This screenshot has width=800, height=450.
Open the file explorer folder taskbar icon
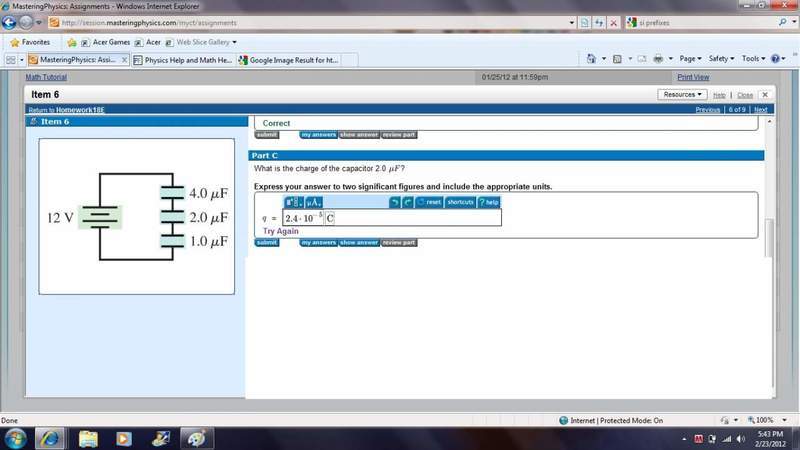tap(88, 438)
